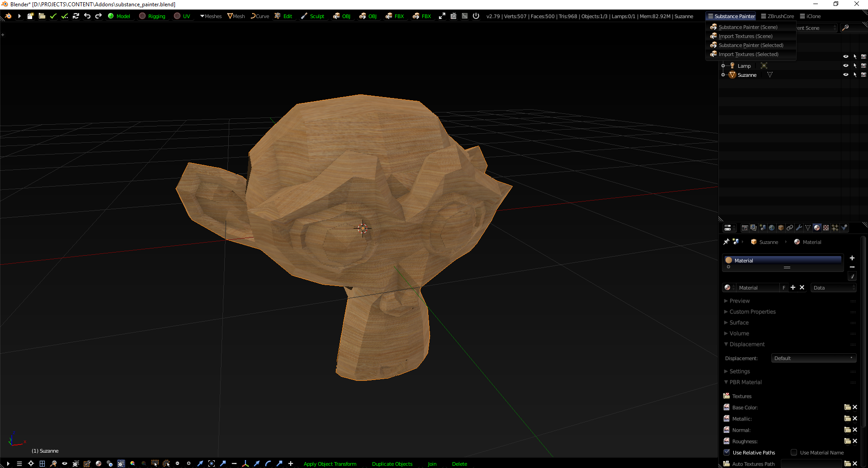Open the Render camera properties tab
868x468 pixels.
pyautogui.click(x=745, y=228)
